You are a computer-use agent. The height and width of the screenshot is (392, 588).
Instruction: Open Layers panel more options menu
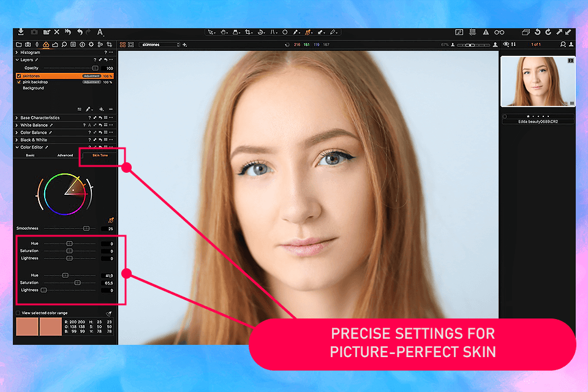111,59
